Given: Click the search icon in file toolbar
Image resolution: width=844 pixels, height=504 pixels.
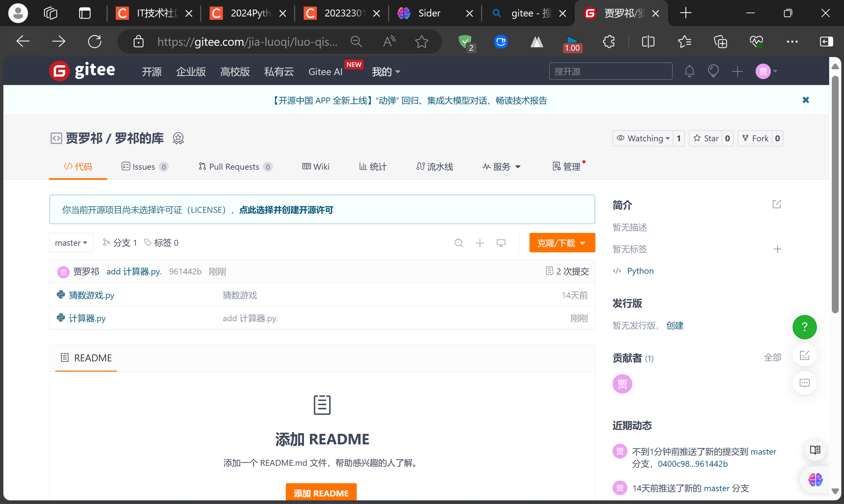Looking at the screenshot, I should pyautogui.click(x=459, y=243).
